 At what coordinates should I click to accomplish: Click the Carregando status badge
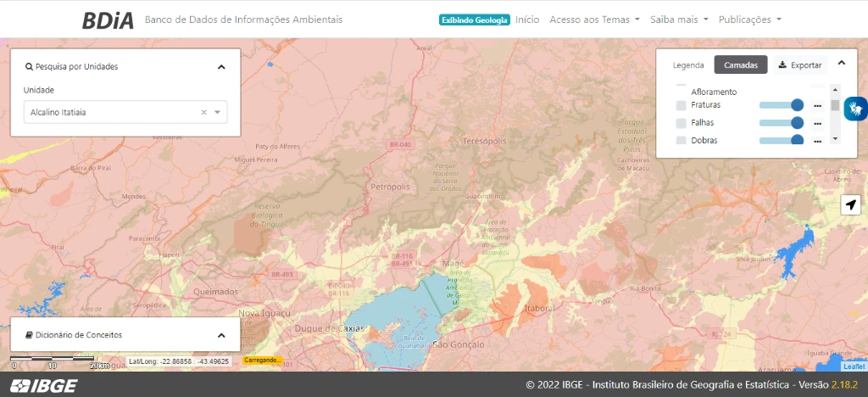click(263, 361)
